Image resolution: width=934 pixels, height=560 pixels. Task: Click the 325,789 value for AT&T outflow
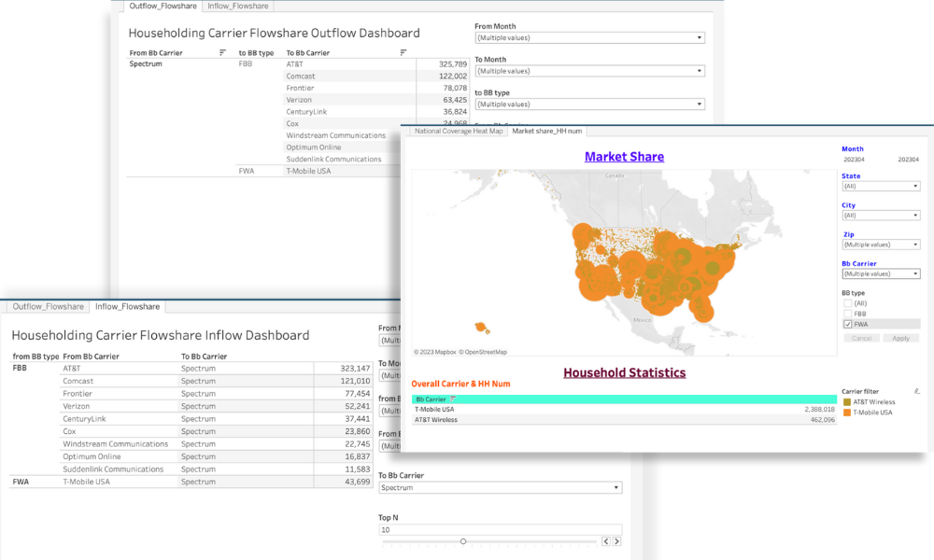[453, 64]
